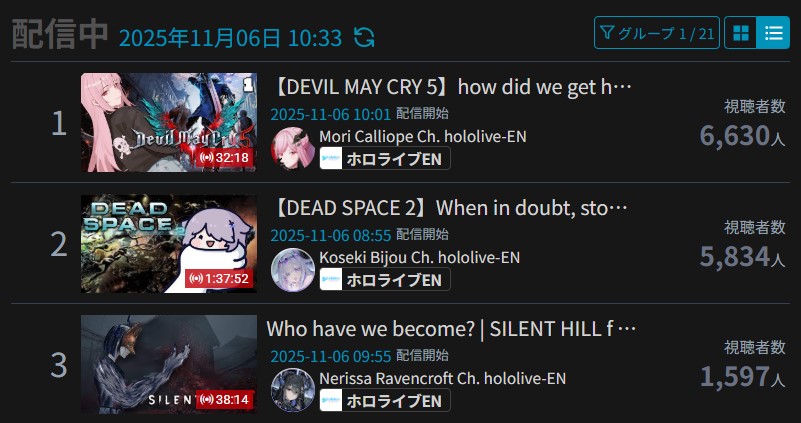
Task: Open the Silent Hill stream thumbnail
Action: pyautogui.click(x=169, y=364)
